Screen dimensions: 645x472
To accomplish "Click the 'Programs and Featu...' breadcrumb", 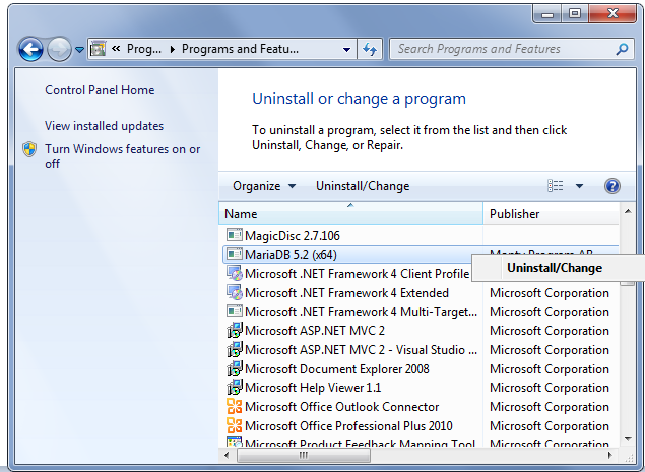I will coord(240,49).
